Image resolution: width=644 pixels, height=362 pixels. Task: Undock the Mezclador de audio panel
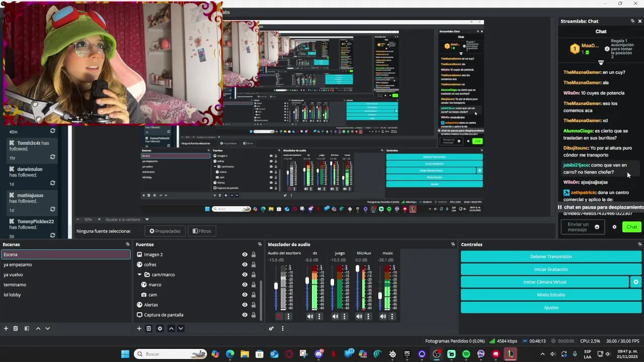(x=453, y=244)
